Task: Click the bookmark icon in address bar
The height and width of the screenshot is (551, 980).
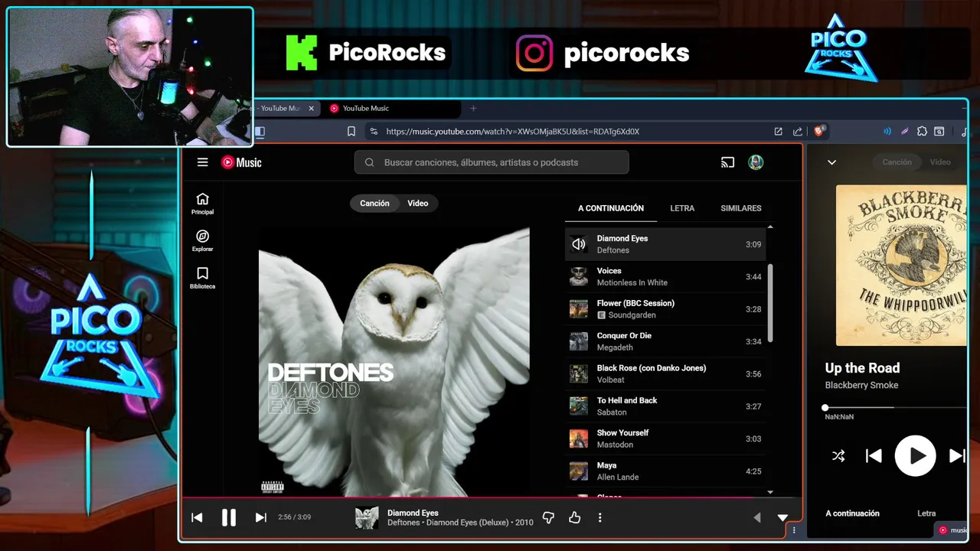Action: click(x=351, y=132)
